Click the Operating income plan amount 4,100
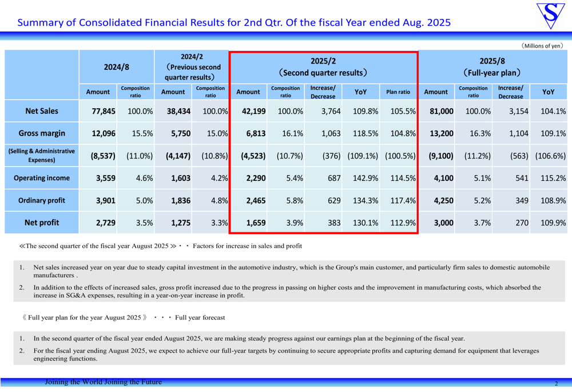The image size is (572, 392). pyautogui.click(x=444, y=178)
